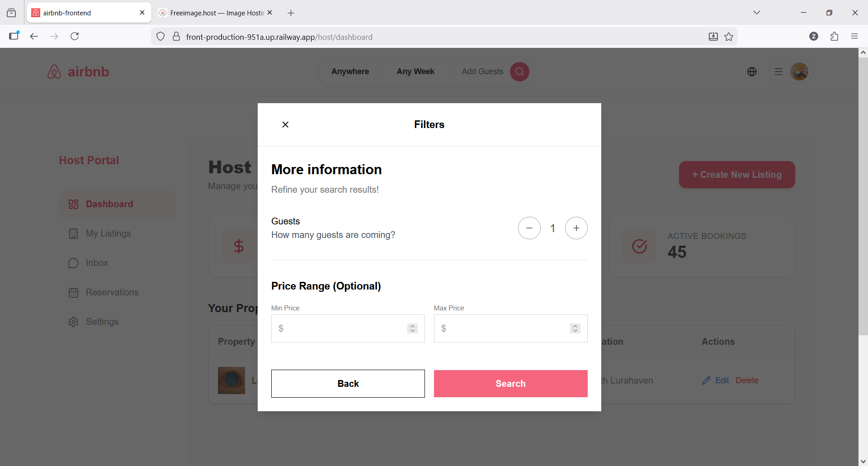Increase the guest count with plus button

[x=576, y=228]
